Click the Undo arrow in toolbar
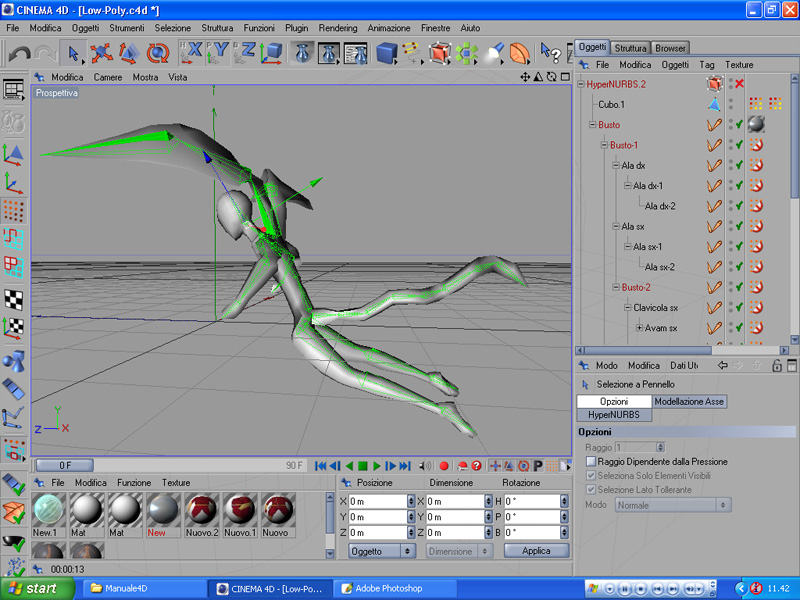Screen dimensions: 800x600 pos(17,54)
